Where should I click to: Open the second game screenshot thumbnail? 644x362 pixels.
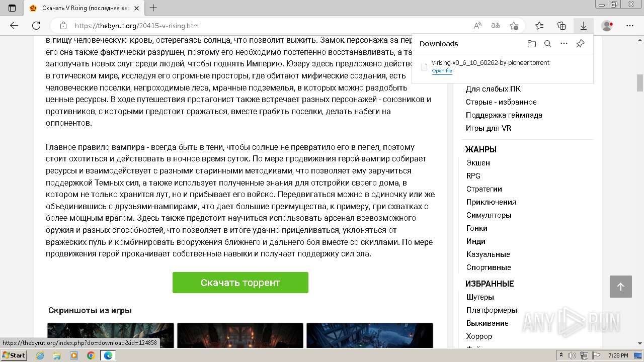tap(240, 335)
